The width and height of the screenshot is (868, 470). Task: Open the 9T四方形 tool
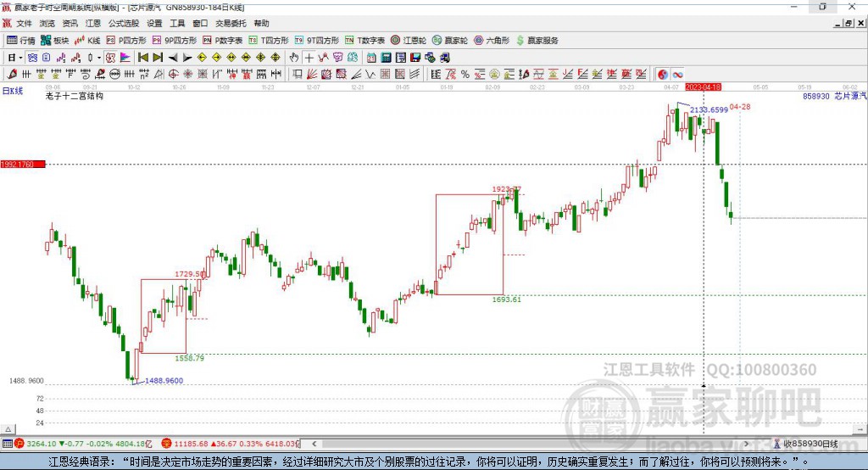317,41
